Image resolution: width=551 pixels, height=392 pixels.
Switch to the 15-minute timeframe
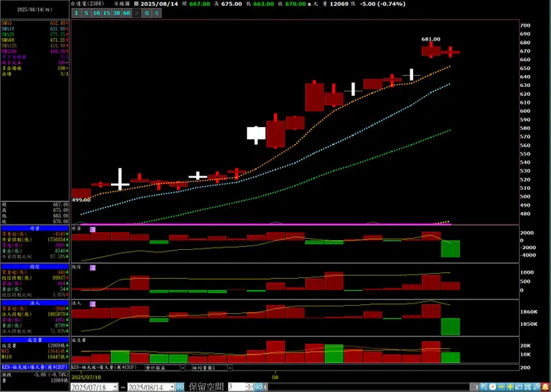106,13
